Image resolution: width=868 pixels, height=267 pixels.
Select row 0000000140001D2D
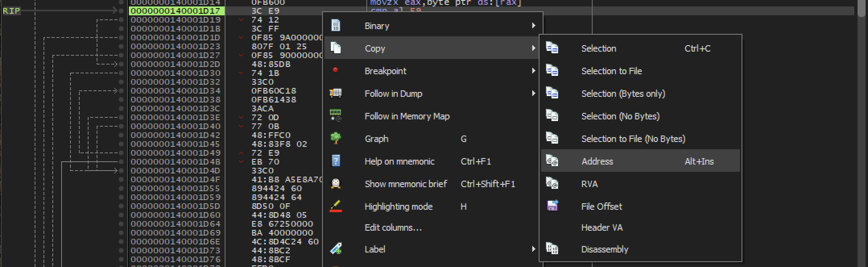(176, 64)
